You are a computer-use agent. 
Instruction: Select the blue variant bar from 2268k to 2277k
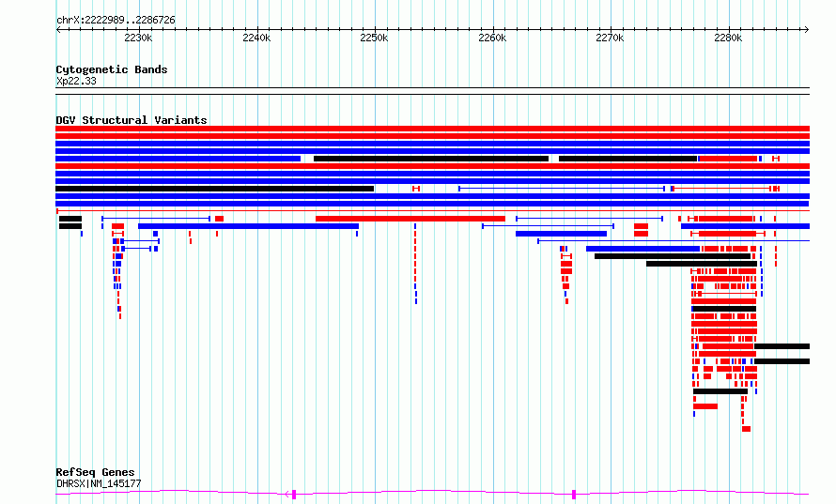coord(642,249)
